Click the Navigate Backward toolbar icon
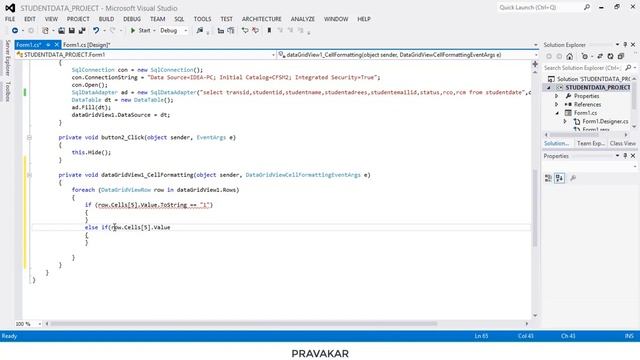This screenshot has width=640, height=360. tap(15, 31)
